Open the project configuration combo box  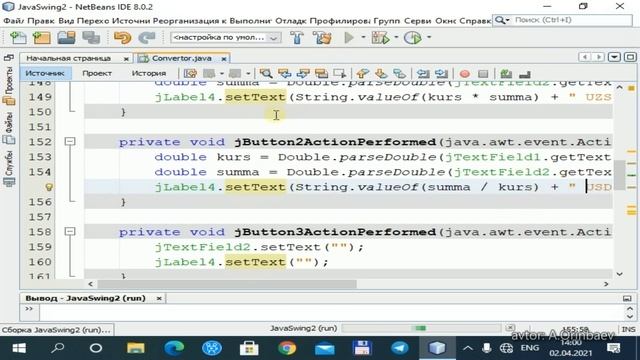[225, 38]
